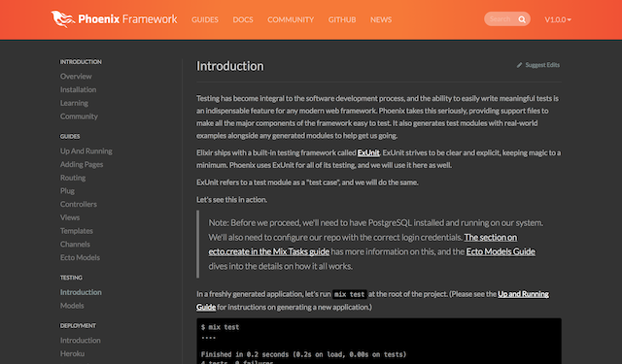622x364 pixels.
Task: Click the Phoenix Framework title text
Action: click(x=127, y=19)
